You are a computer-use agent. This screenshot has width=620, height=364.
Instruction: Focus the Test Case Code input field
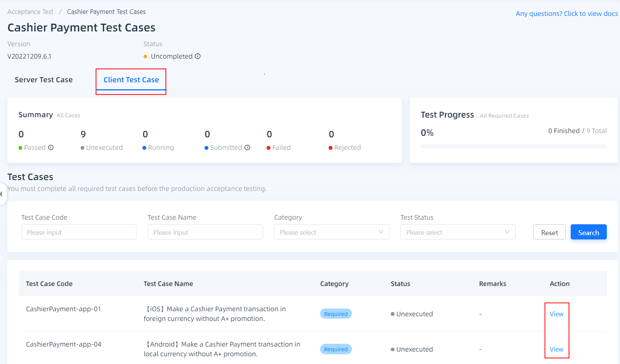click(x=79, y=232)
